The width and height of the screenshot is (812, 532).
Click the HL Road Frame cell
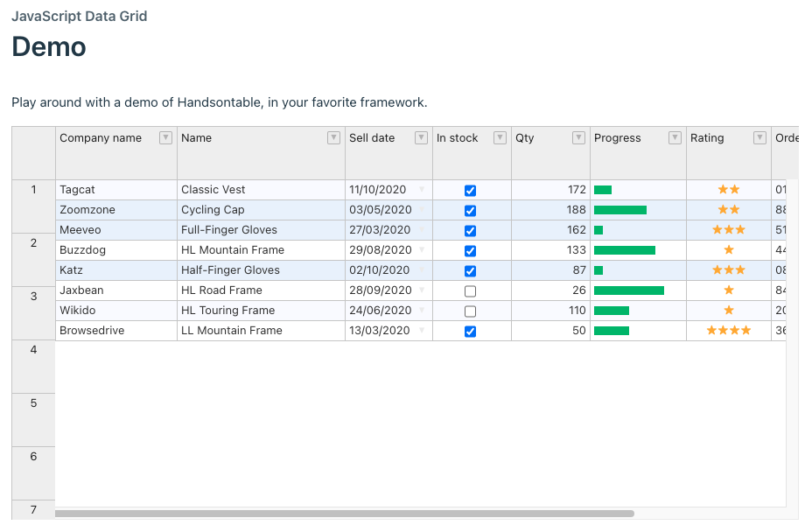pos(261,290)
